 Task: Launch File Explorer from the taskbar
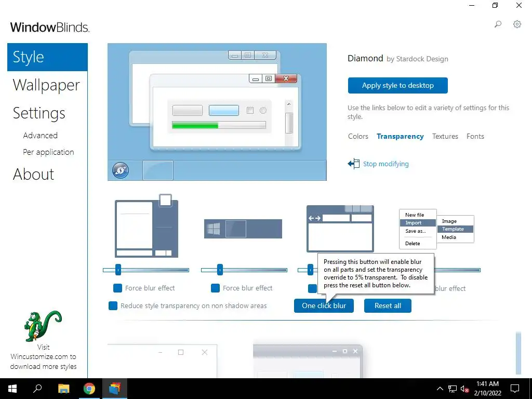click(x=63, y=389)
